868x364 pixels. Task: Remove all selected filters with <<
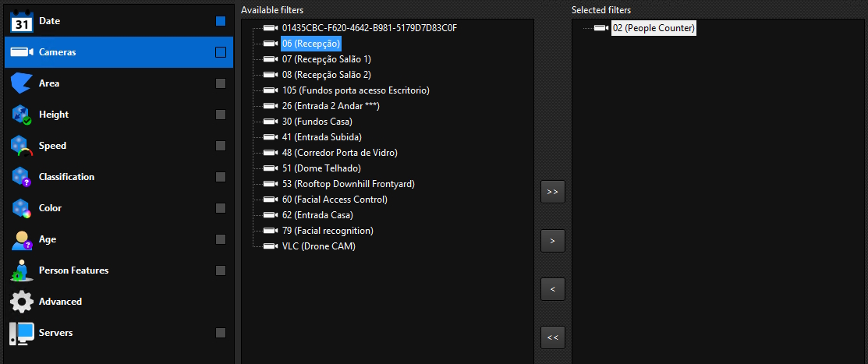pyautogui.click(x=552, y=337)
